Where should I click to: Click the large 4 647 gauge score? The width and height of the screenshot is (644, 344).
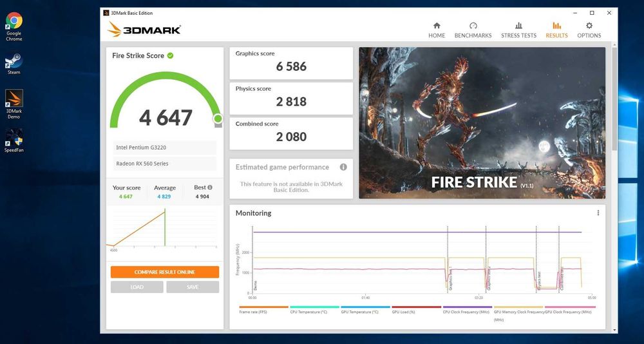(166, 117)
